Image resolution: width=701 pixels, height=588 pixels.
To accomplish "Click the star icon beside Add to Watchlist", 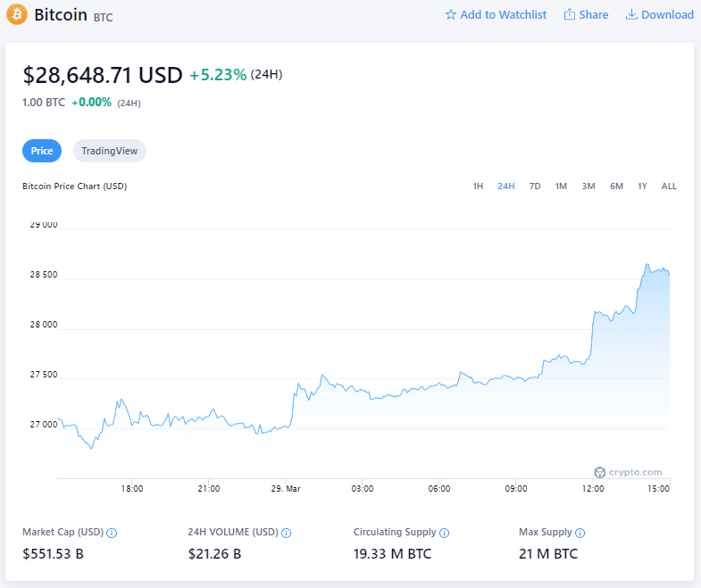I will point(451,15).
